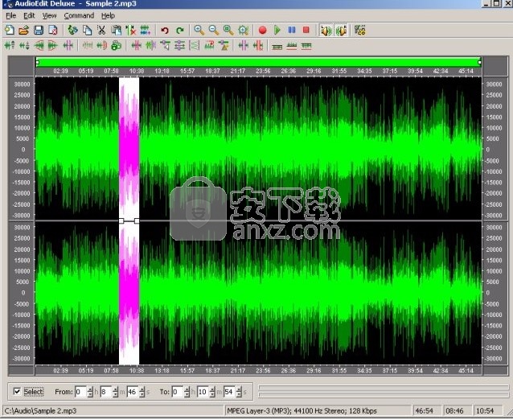Click the green binoculars-like effect icon
Image resolution: width=513 pixels, height=420 pixels.
tap(116, 46)
